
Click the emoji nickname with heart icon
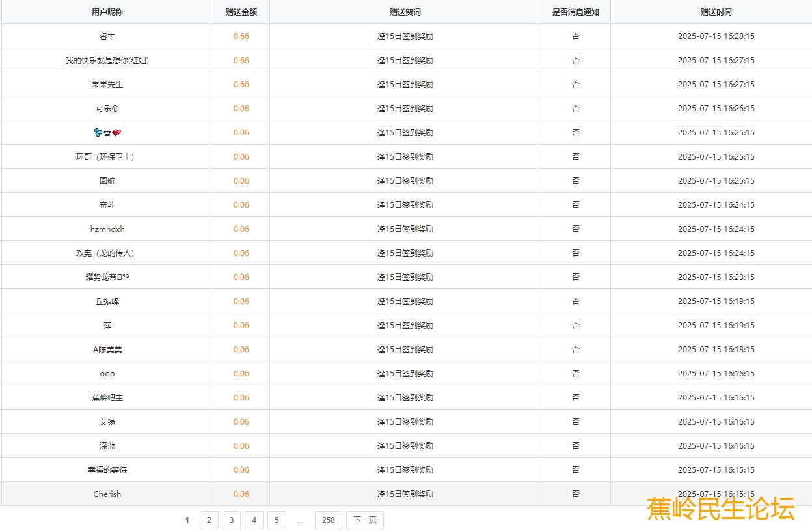point(107,133)
